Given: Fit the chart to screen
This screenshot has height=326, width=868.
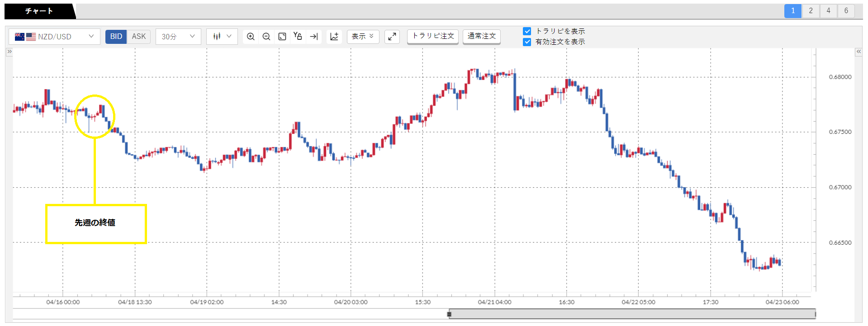Looking at the screenshot, I should point(282,37).
